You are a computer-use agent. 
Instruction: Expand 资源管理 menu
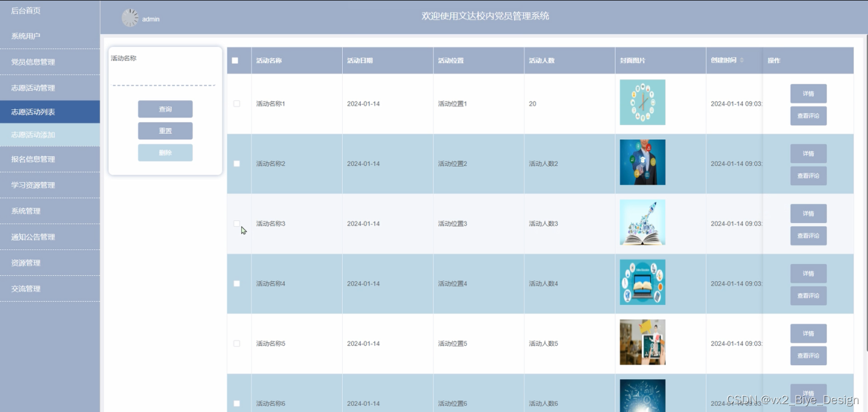click(x=50, y=263)
